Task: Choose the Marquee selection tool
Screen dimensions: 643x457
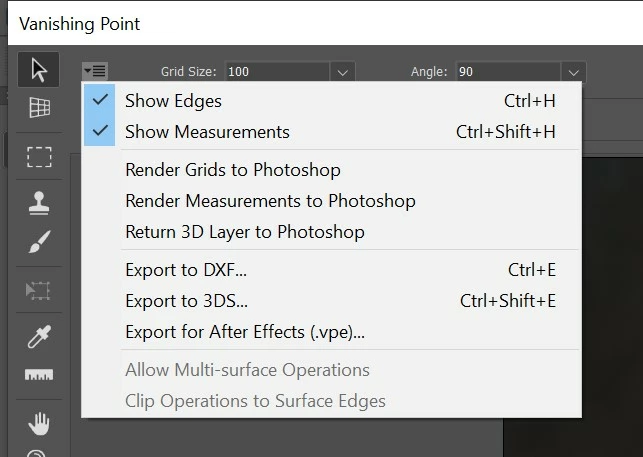Action: click(39, 157)
